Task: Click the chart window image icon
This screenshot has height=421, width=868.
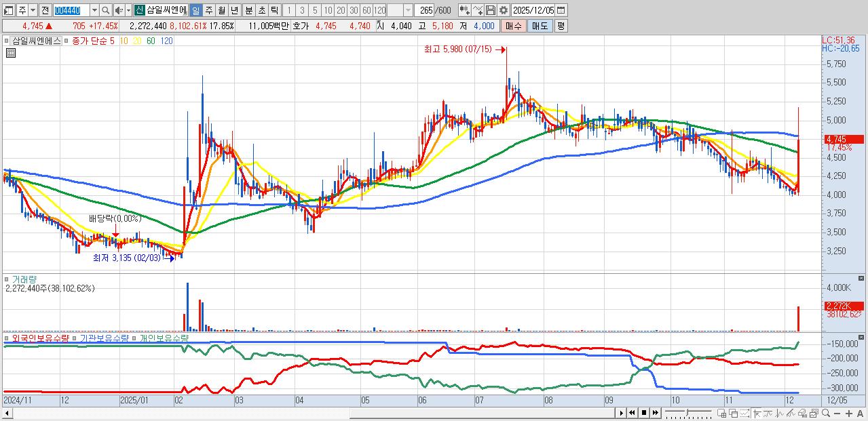Action: pos(814,414)
